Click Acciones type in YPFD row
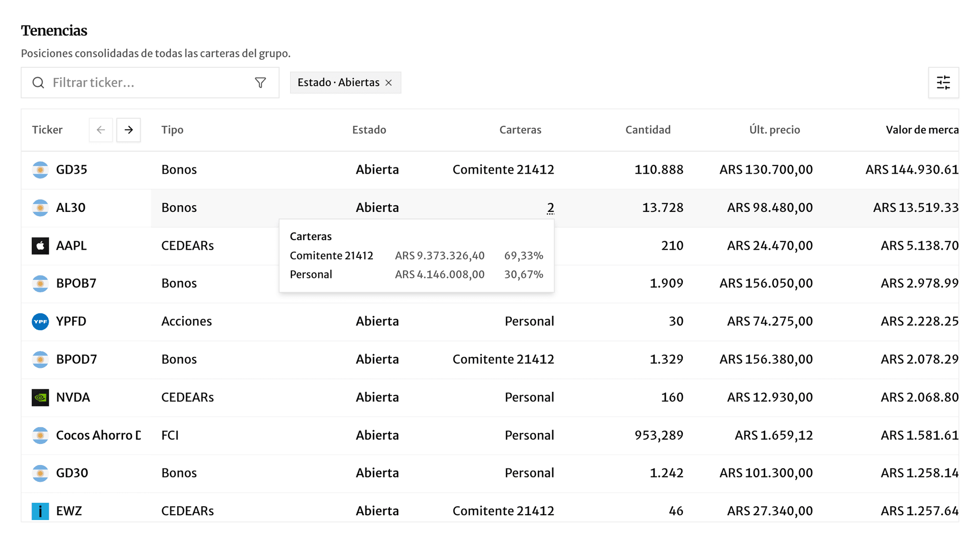Screen dimensions: 980x543 tap(187, 321)
